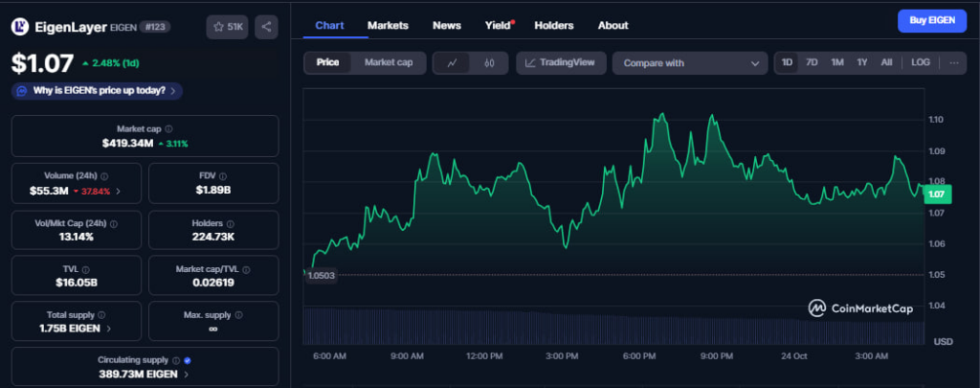Switch to candlestick chart icon
The width and height of the screenshot is (980, 388).
pos(489,63)
